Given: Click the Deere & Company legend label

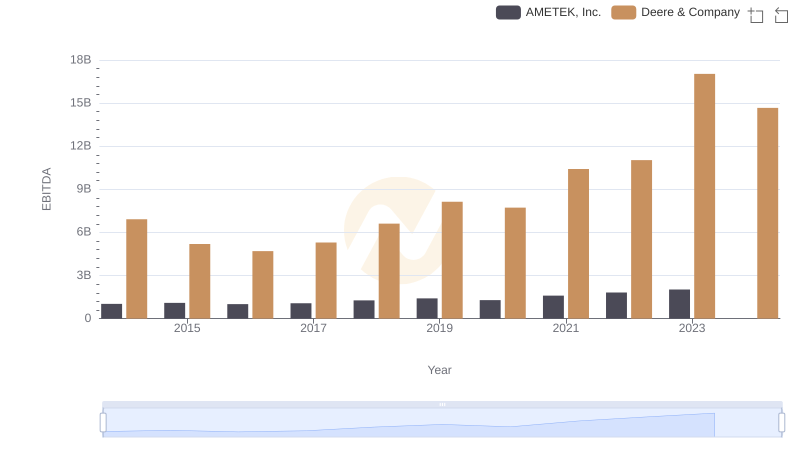Looking at the screenshot, I should coord(690,12).
